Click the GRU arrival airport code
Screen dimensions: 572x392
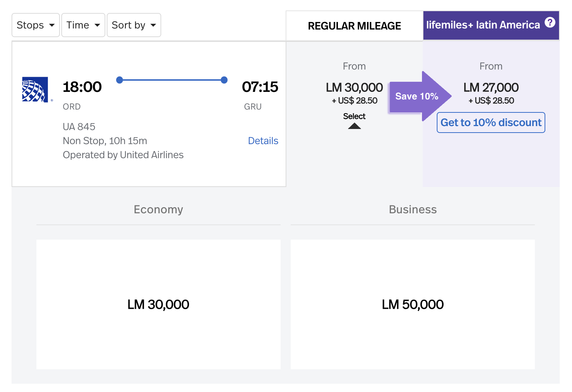tap(253, 107)
